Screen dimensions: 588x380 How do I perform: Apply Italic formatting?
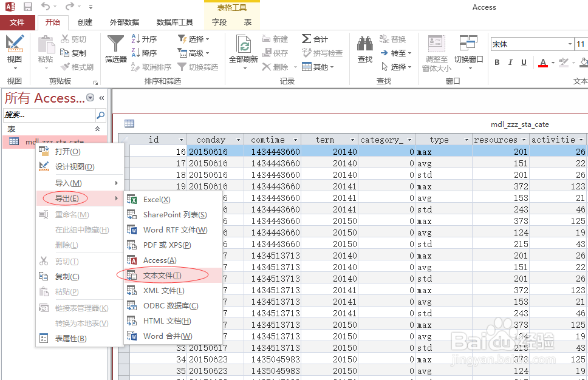coord(510,63)
